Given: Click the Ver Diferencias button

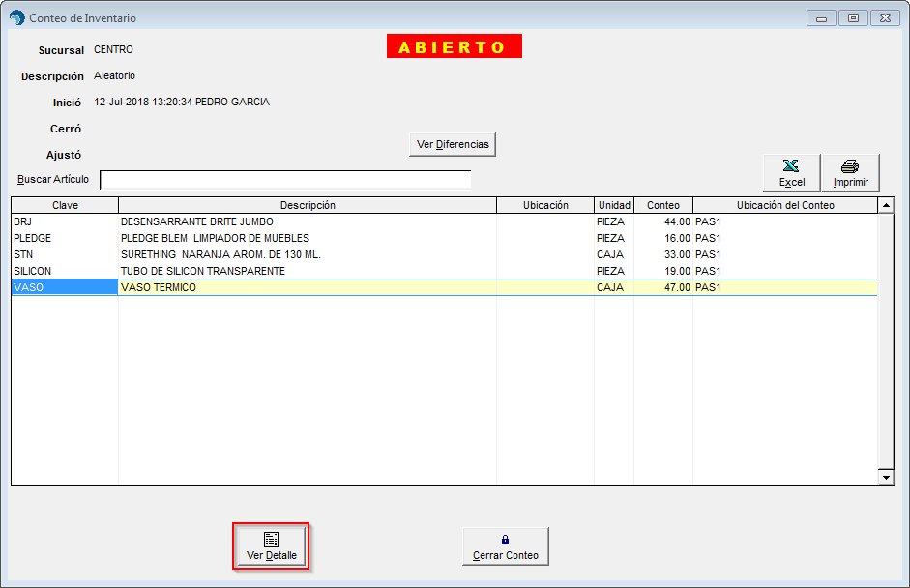Looking at the screenshot, I should point(452,144).
